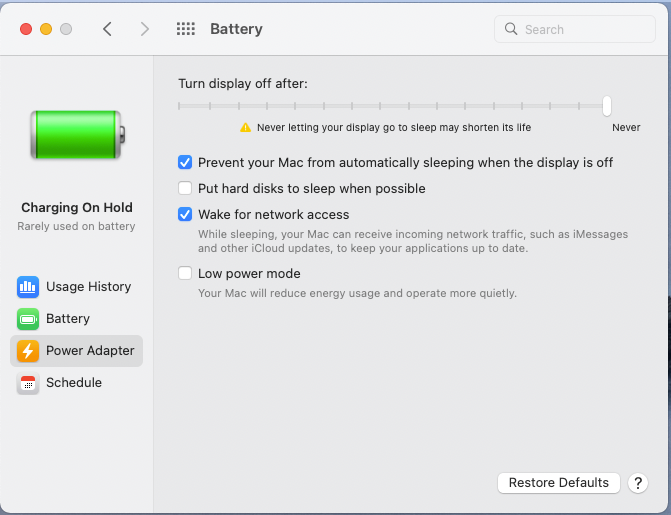
Task: Click Restore Defaults button
Action: coord(558,483)
